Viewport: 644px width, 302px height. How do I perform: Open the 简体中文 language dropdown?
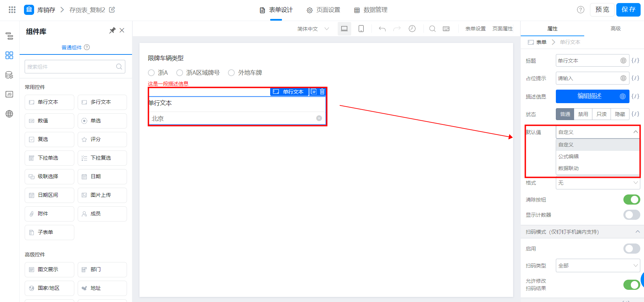[x=313, y=29]
